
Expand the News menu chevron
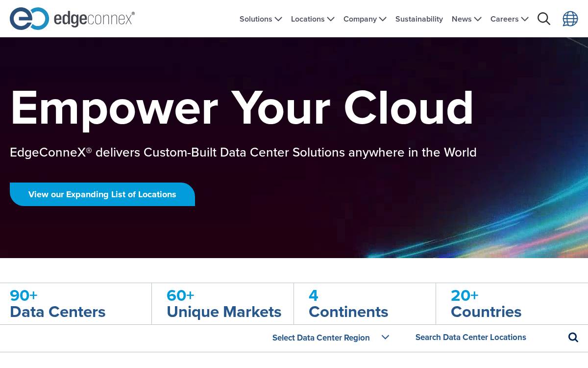[x=478, y=19]
